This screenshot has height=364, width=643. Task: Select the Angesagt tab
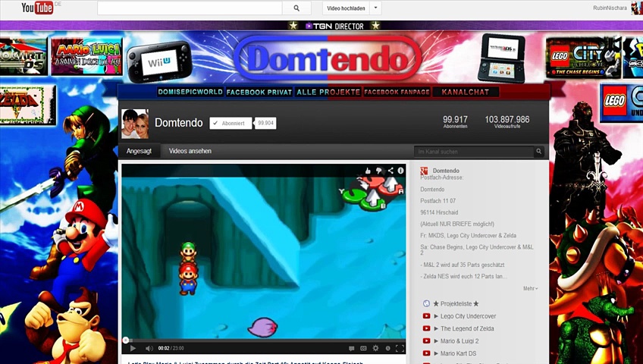pos(139,151)
